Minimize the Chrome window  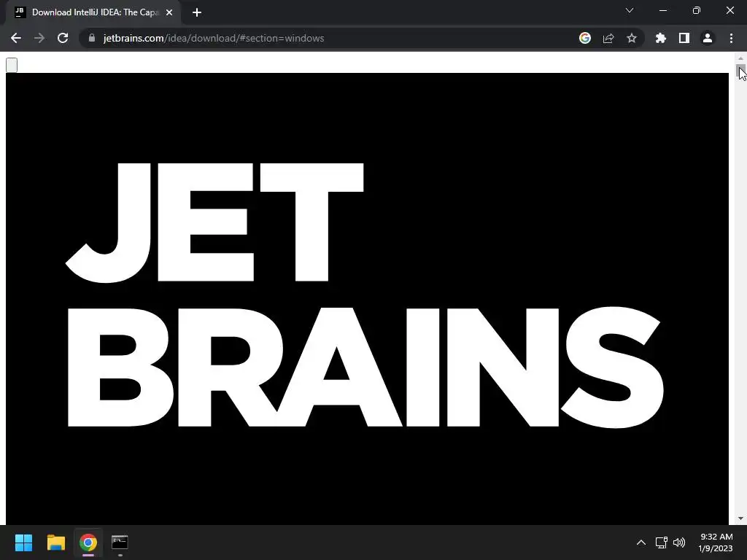(x=663, y=10)
